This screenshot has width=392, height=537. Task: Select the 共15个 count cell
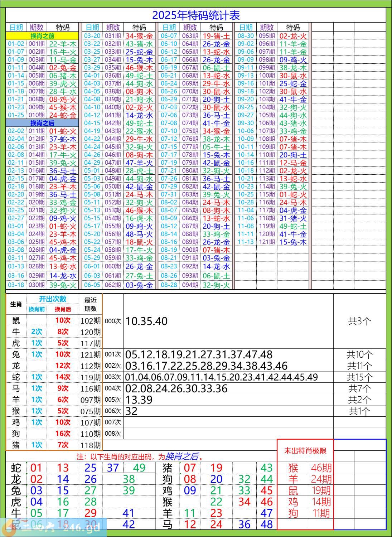pos(359,377)
